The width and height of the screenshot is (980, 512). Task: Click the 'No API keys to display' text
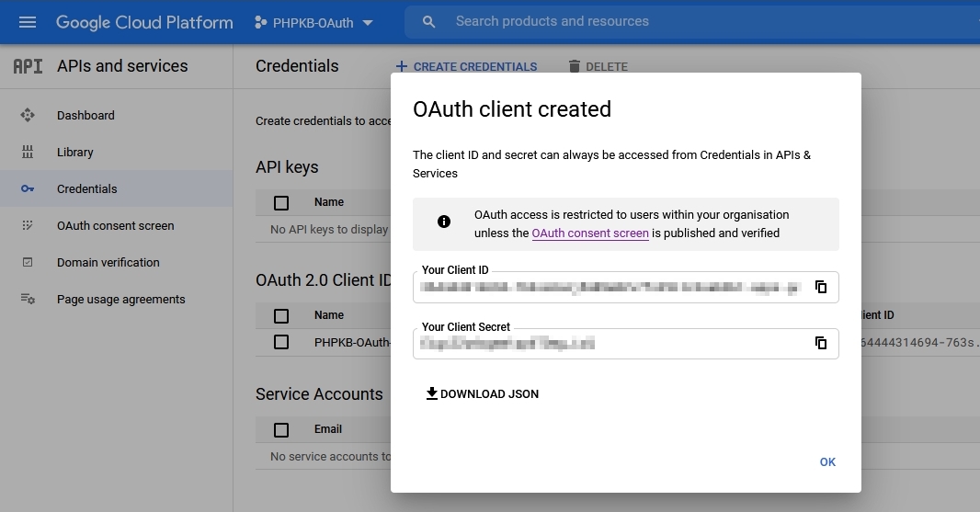click(329, 230)
